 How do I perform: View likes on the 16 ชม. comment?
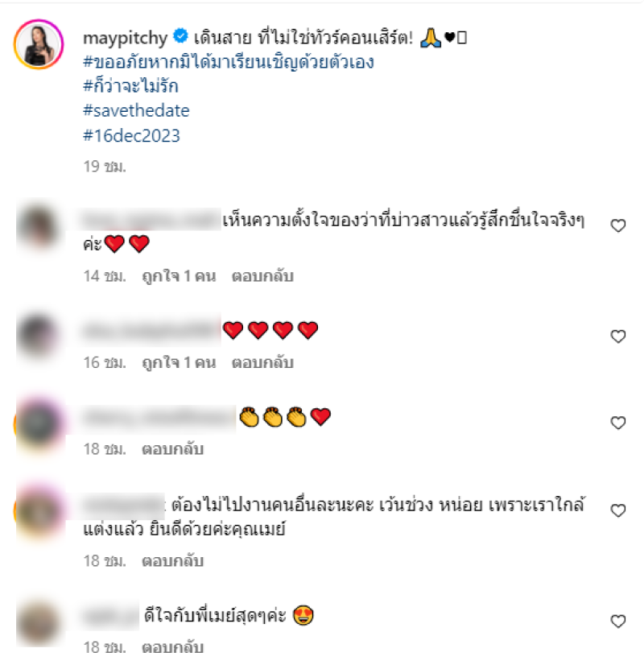[x=179, y=362]
